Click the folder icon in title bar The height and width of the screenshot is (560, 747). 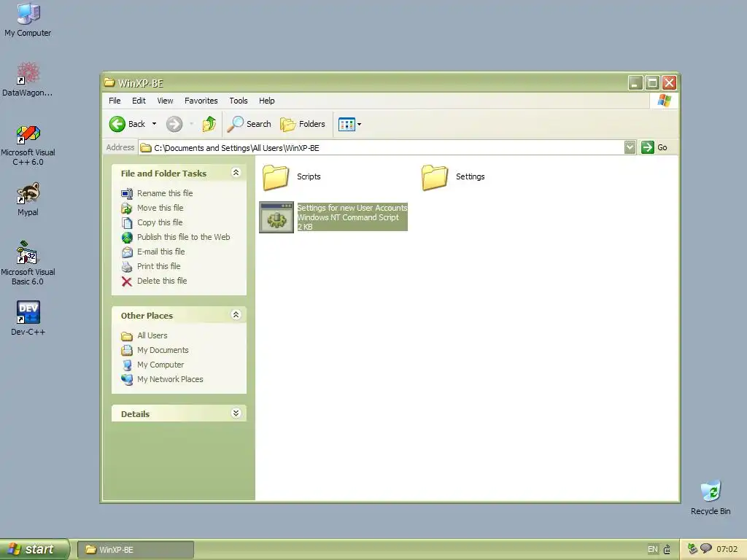[x=109, y=83]
